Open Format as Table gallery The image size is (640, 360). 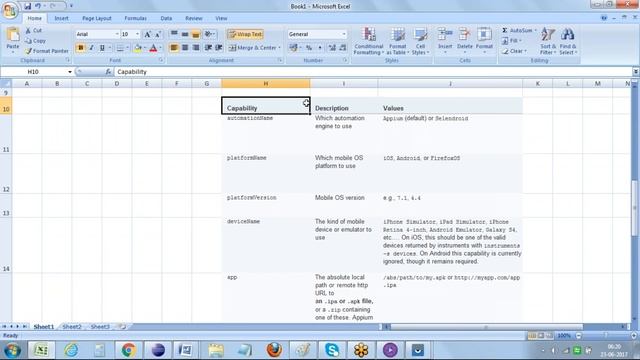pyautogui.click(x=397, y=41)
